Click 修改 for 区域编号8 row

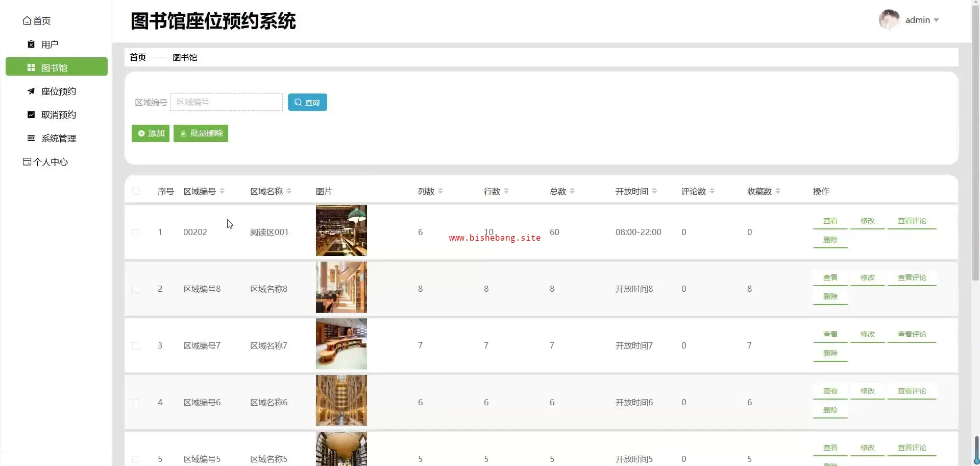click(x=868, y=278)
